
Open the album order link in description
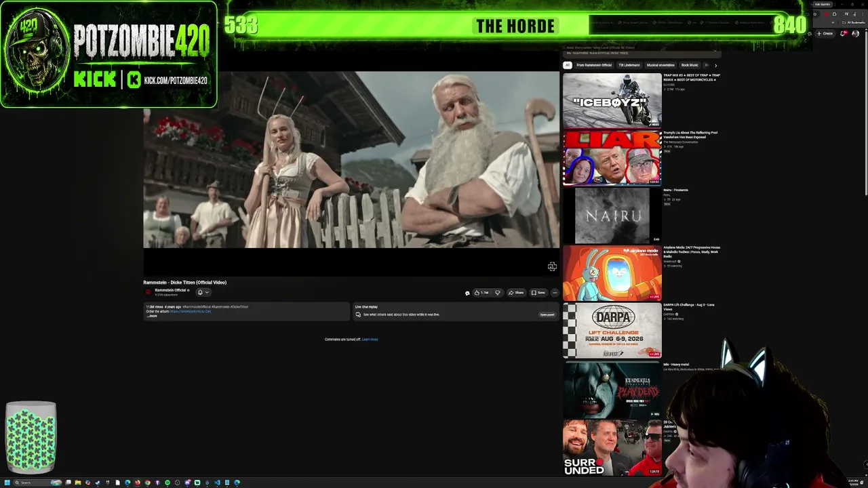[x=191, y=311]
